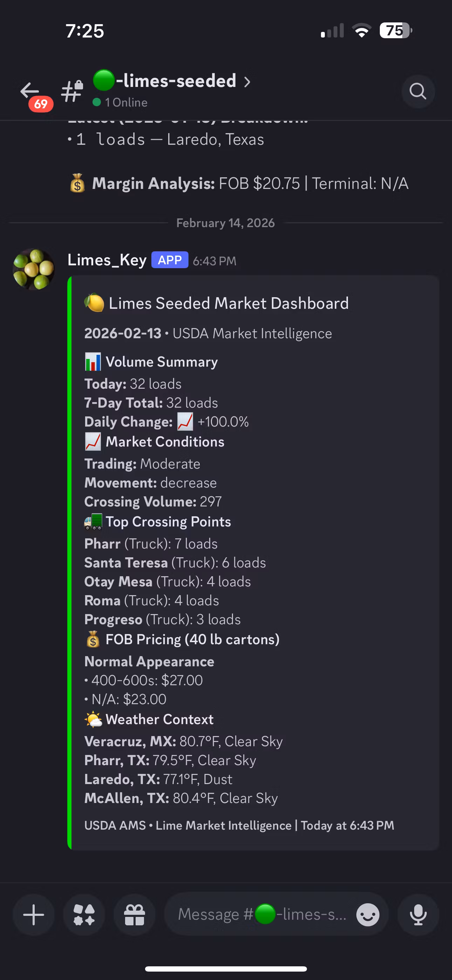Expand the limes-seeded channel details chevron
Screen dimensions: 452x980
click(247, 82)
